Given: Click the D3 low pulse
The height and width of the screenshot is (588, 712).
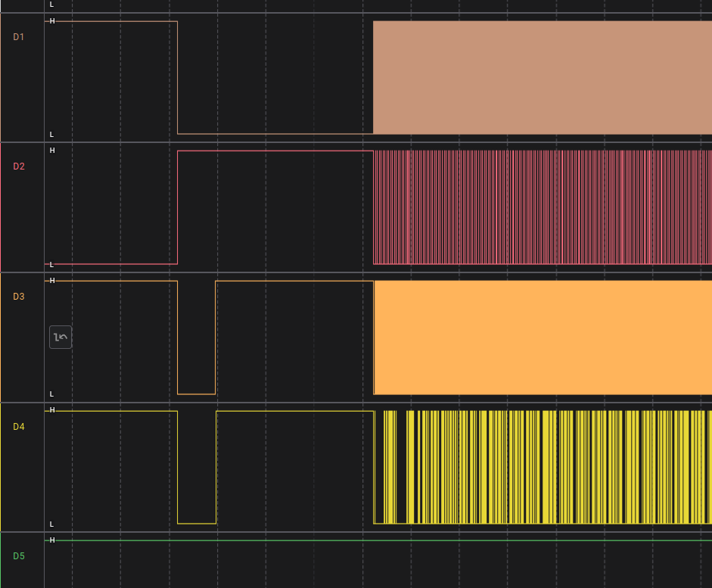Looking at the screenshot, I should [196, 338].
